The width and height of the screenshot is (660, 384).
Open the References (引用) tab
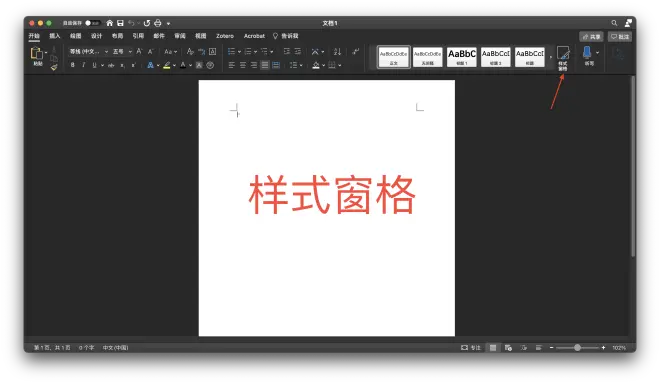[138, 36]
